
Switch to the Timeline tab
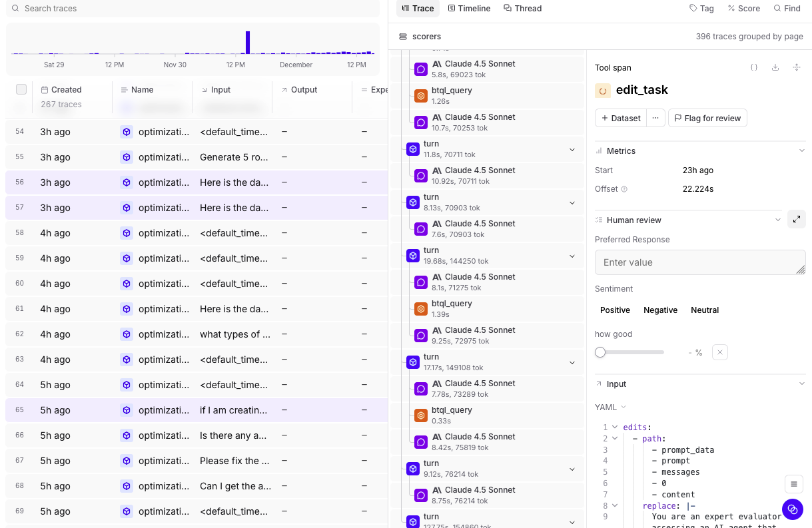[470, 9]
